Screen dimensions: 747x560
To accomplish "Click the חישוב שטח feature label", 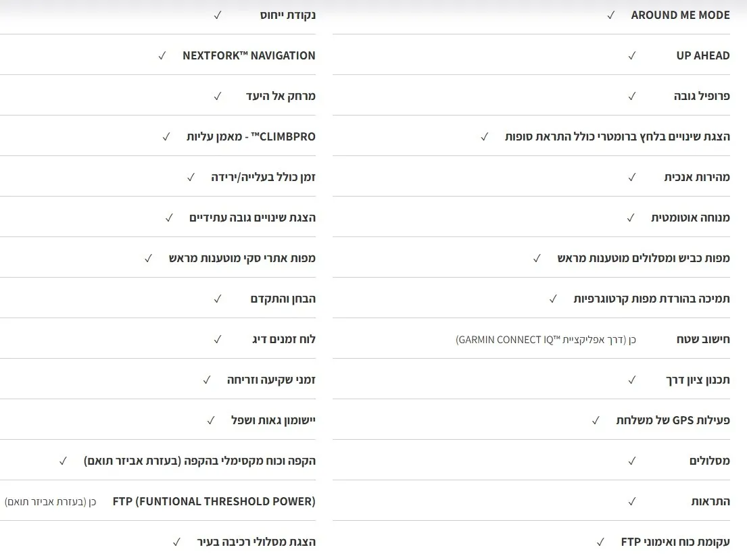I will (x=703, y=339).
